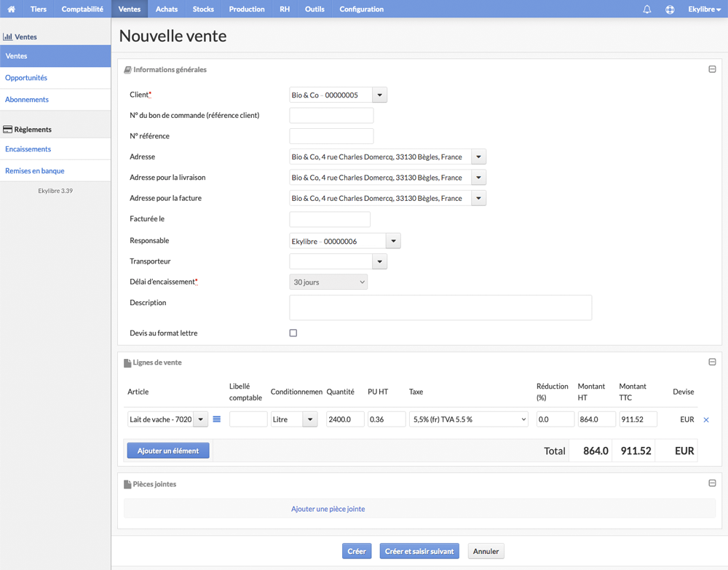Tick the Devis au format lettre checkbox
The height and width of the screenshot is (570, 728).
[x=293, y=333]
